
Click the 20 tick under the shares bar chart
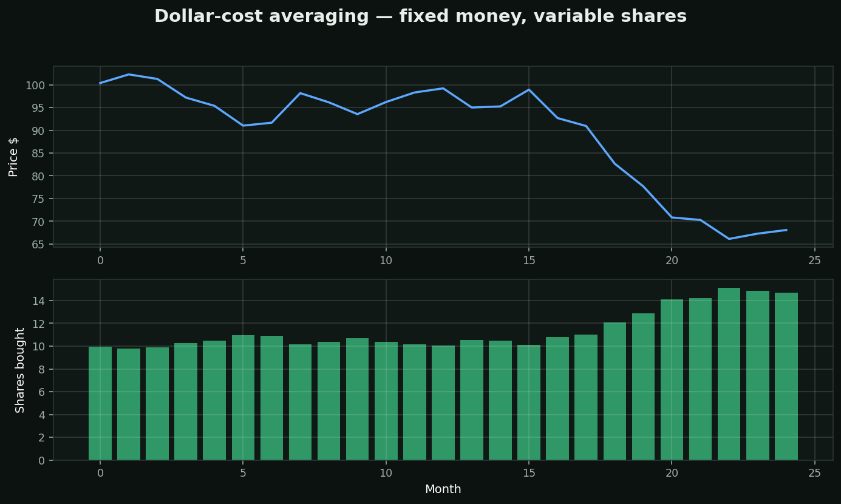672,473
